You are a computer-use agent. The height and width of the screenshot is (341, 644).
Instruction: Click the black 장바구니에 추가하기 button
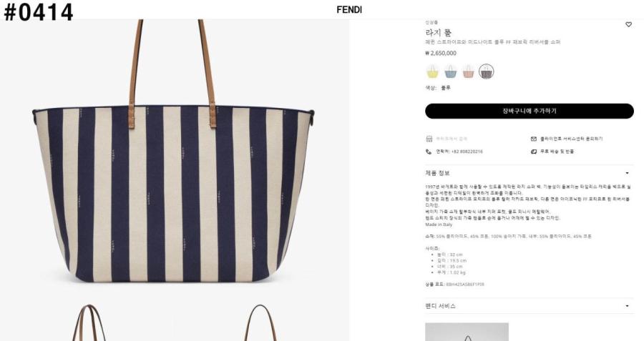[530, 111]
